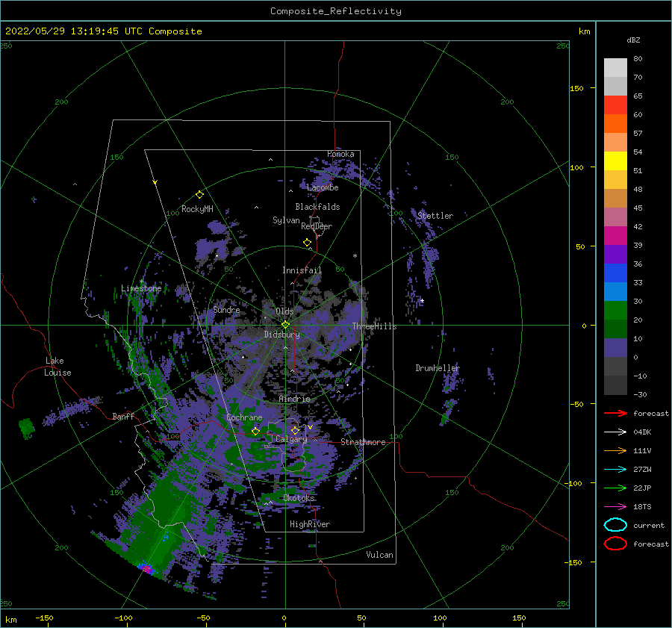Click the Didsbury city label
The image size is (672, 628).
click(x=282, y=335)
